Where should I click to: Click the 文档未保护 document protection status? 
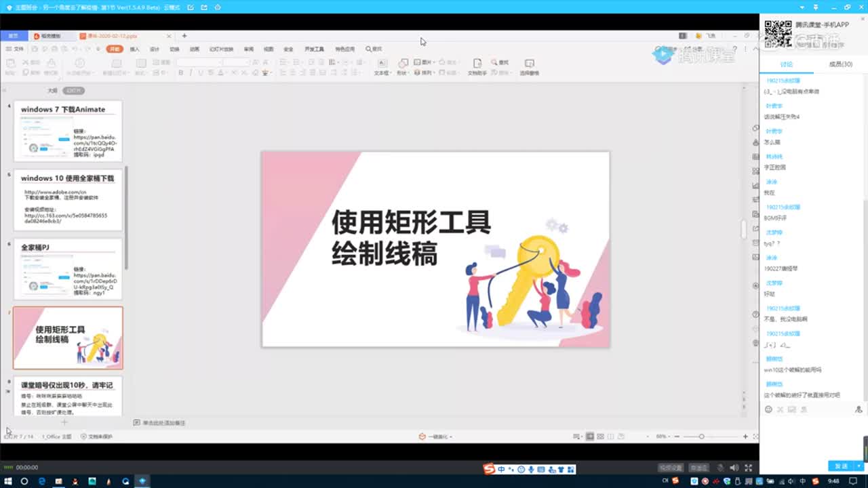[96, 436]
